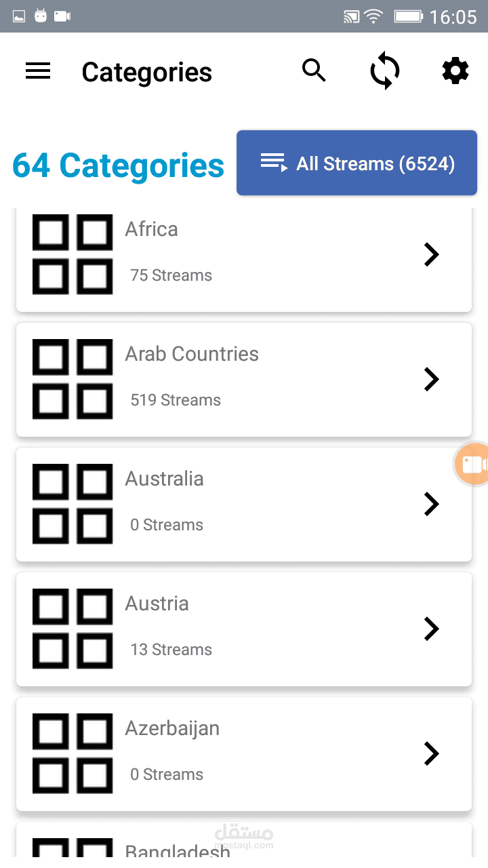This screenshot has width=488, height=868.
Task: Tap the search magnifier icon
Action: point(314,70)
